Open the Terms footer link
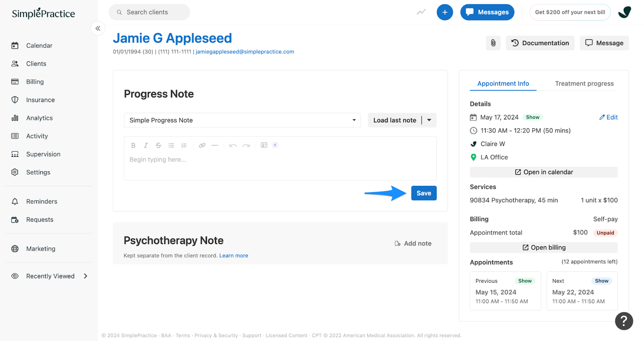The width and height of the screenshot is (644, 341). click(x=183, y=335)
